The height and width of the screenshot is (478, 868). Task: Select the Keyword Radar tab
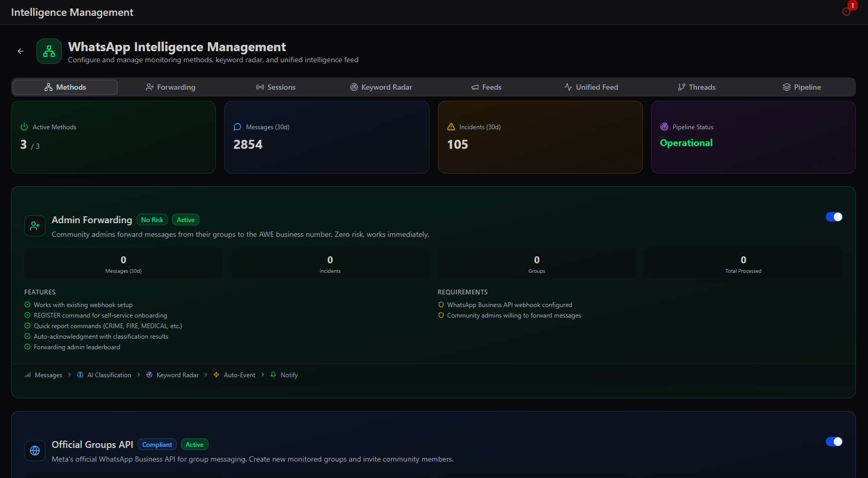click(x=381, y=87)
